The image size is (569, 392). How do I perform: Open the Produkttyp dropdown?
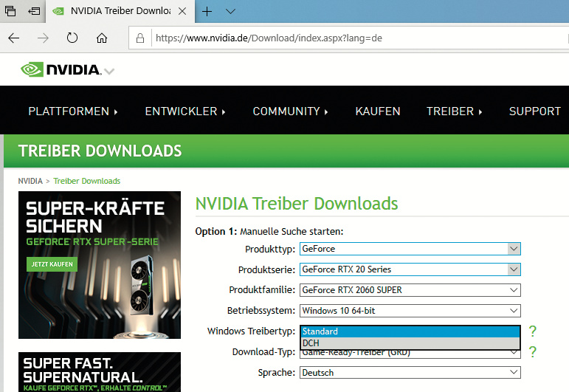410,249
